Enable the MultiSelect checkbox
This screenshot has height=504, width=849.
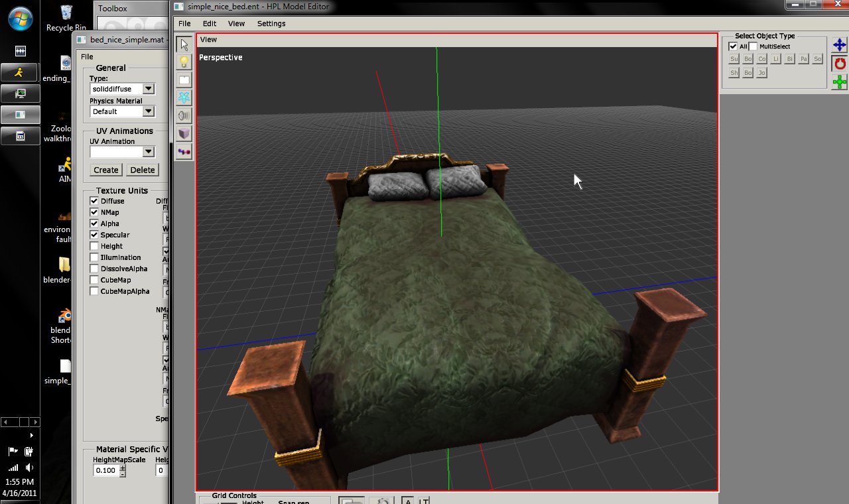point(753,46)
